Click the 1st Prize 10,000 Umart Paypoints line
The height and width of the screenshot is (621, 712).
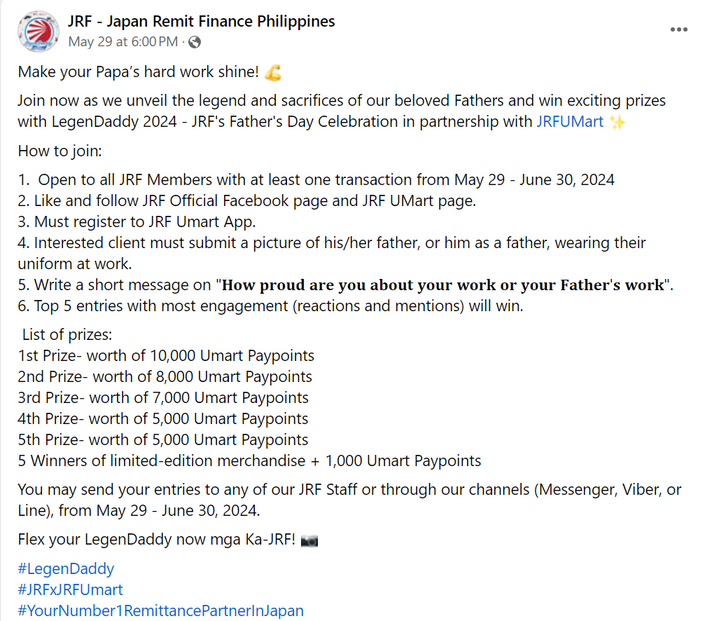(x=166, y=355)
